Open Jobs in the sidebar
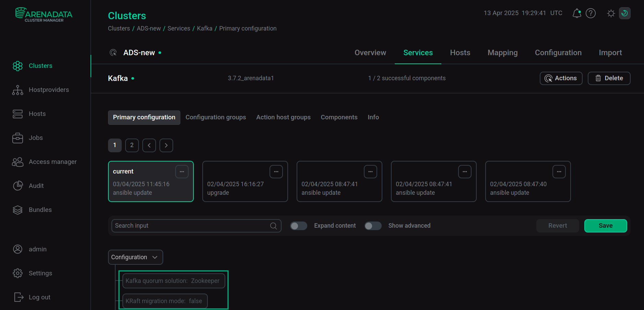Screen dimensions: 644x310 [x=27, y=138]
